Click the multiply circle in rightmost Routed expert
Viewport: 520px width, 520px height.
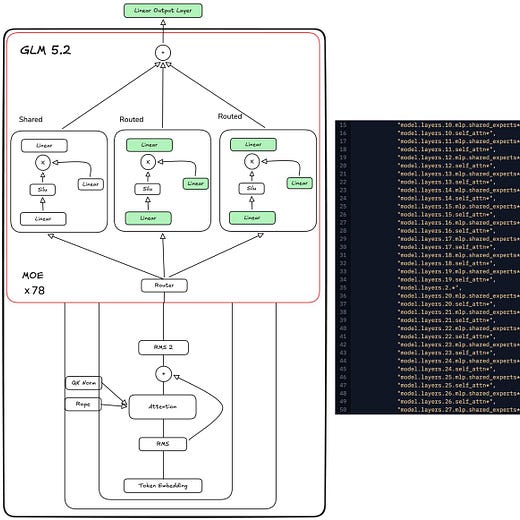252,162
